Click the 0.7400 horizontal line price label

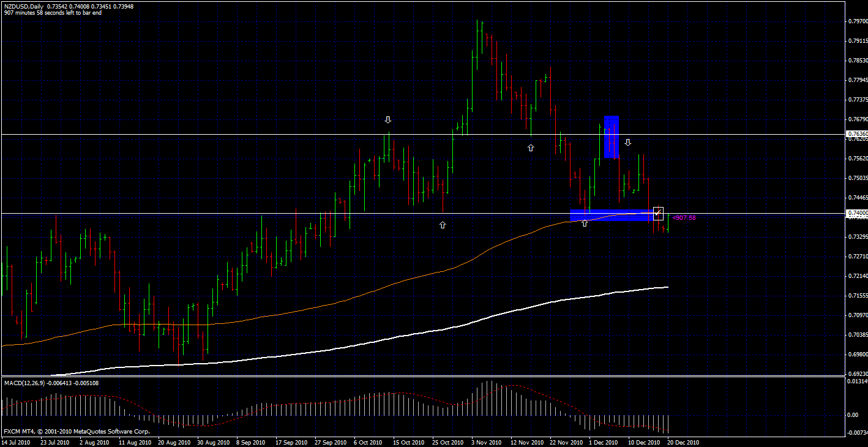click(x=857, y=213)
